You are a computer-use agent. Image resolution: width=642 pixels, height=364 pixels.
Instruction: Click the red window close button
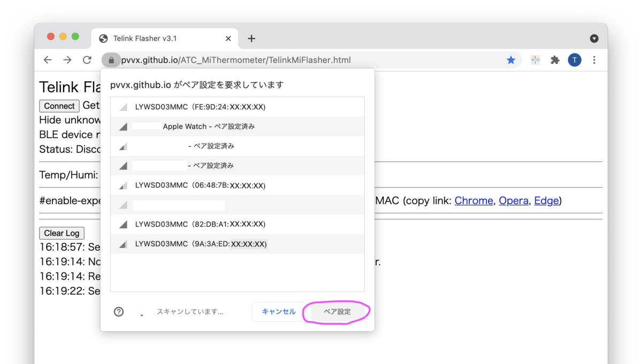pyautogui.click(x=51, y=36)
